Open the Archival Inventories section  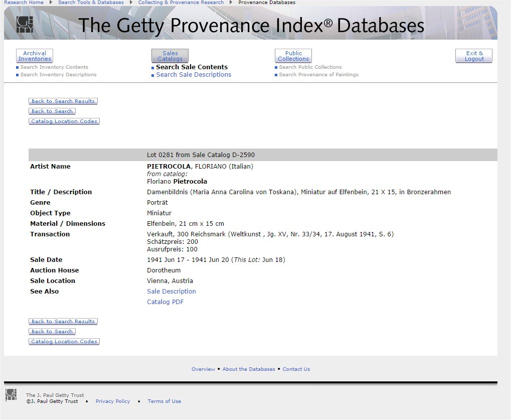[x=35, y=56]
